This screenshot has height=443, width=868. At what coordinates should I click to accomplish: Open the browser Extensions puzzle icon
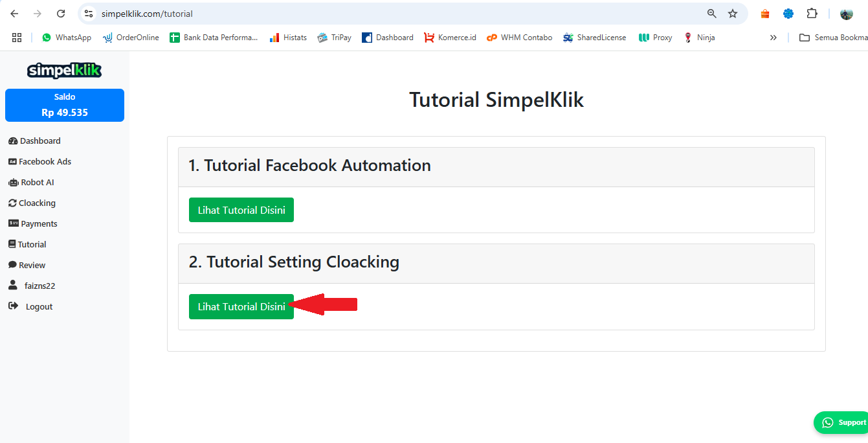[x=812, y=14]
